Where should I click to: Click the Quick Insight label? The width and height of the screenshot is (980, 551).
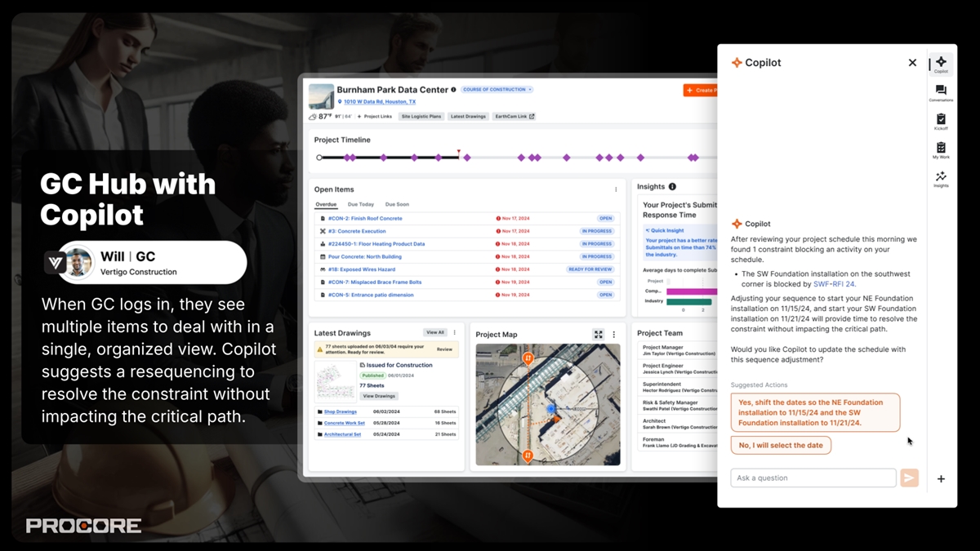(x=666, y=231)
